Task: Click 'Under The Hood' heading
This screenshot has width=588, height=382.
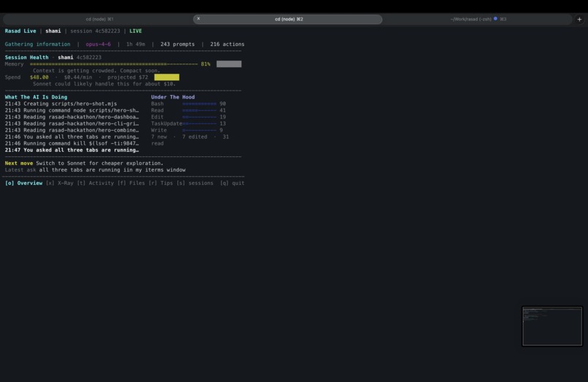Action: click(172, 97)
